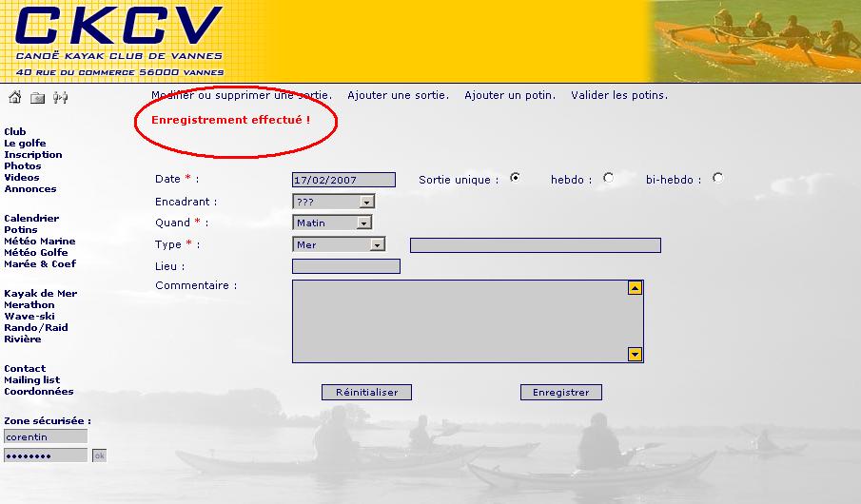Click the folder icon next to home
This screenshot has height=504, width=861.
(37, 97)
